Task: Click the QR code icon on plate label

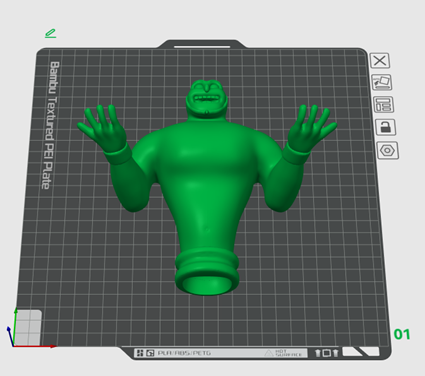Action: point(140,353)
